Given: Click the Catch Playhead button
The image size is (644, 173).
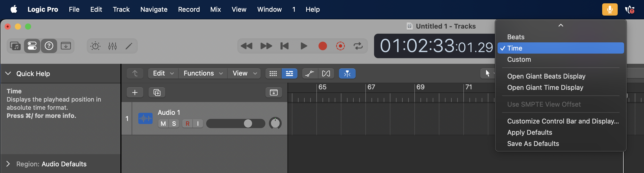Looking at the screenshot, I should 347,73.
